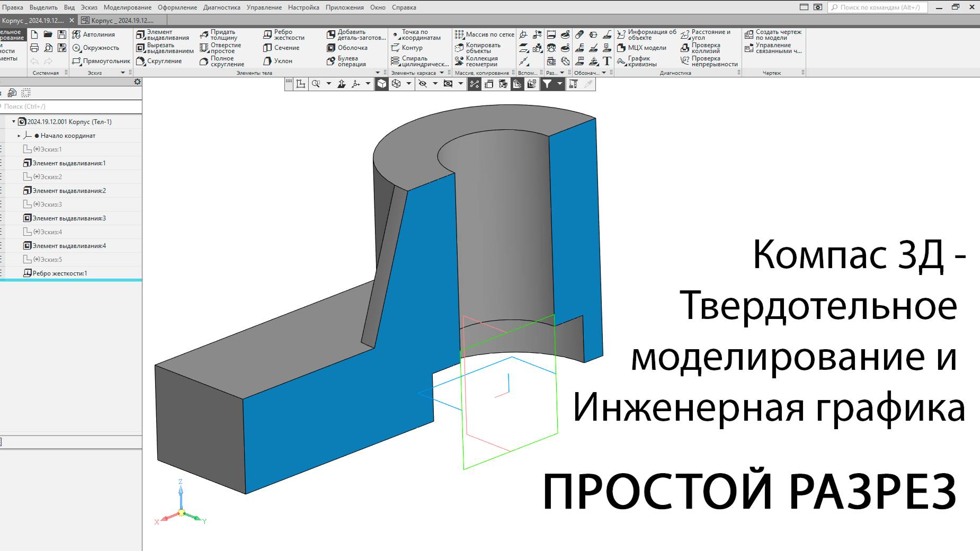Open Информация об объекте diagnostics
This screenshot has height=551, width=980.
[647, 35]
